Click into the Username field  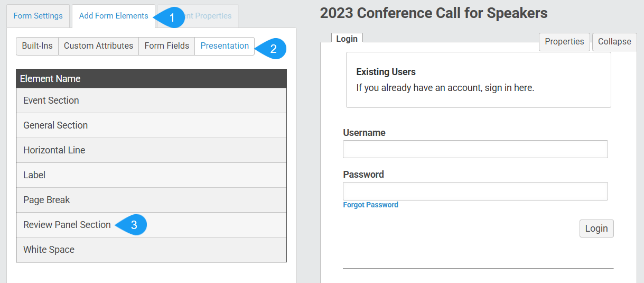pos(475,149)
